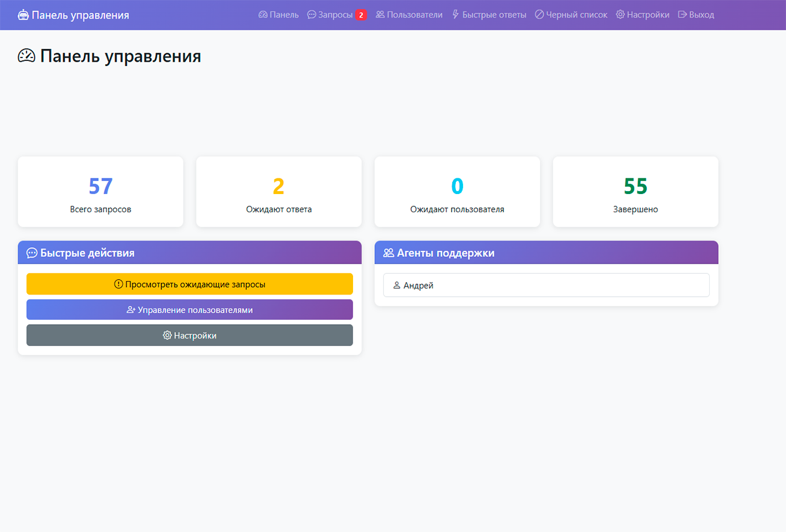The height and width of the screenshot is (532, 786).
Task: Click the ban icon beside Черный список
Action: (539, 15)
